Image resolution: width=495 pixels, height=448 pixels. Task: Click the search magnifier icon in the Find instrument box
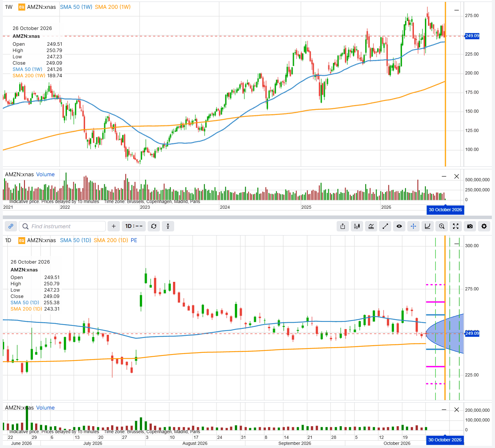tap(26, 226)
